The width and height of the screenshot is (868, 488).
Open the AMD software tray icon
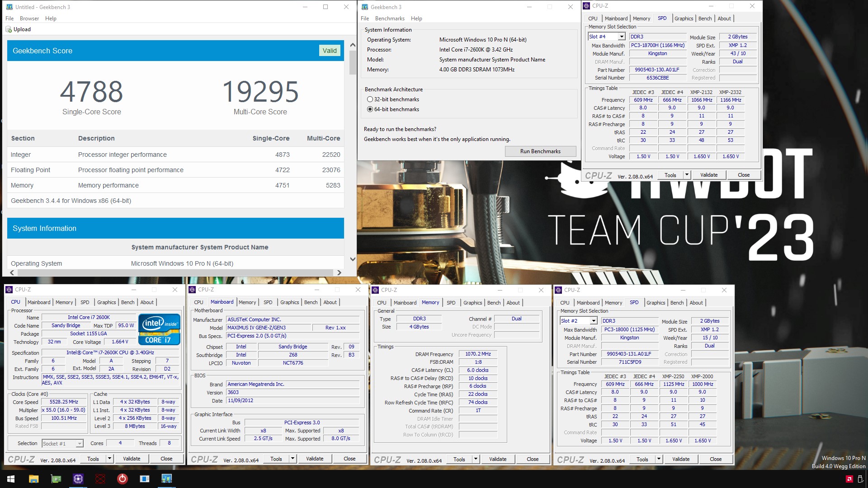click(849, 479)
